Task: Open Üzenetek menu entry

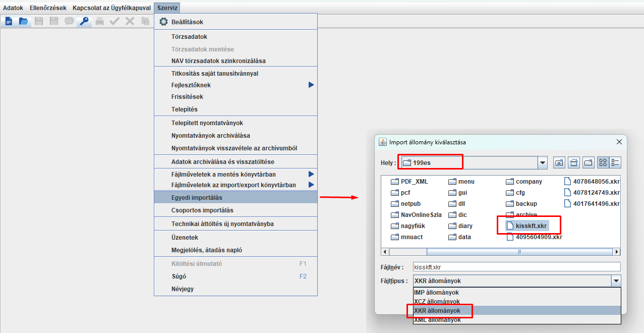Action: (x=236, y=238)
